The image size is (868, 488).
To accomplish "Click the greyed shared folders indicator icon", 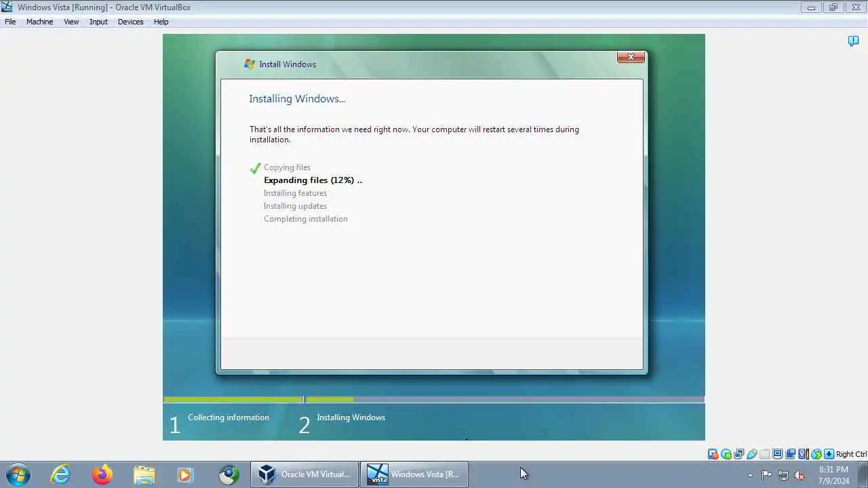I will point(765,454).
